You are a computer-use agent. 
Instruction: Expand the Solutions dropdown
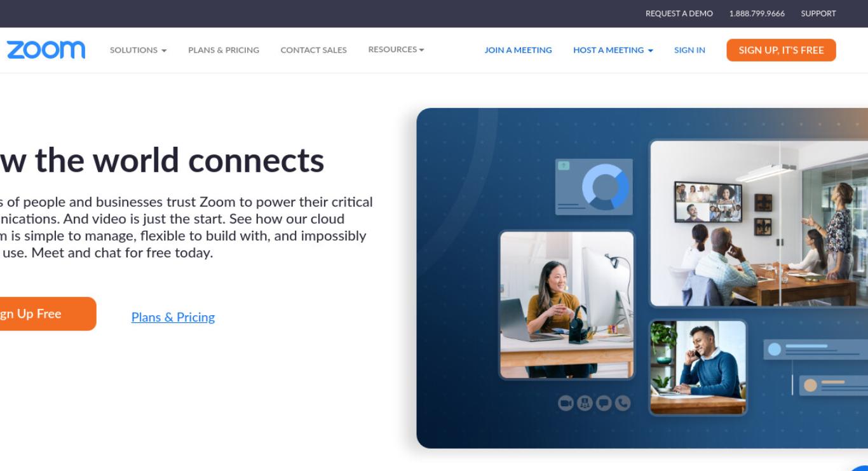(x=138, y=50)
